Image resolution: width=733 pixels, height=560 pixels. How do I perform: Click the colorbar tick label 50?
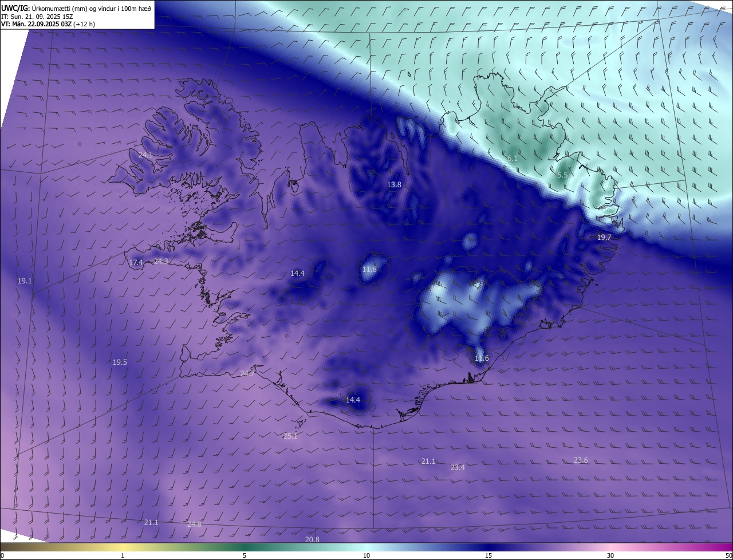pyautogui.click(x=728, y=555)
